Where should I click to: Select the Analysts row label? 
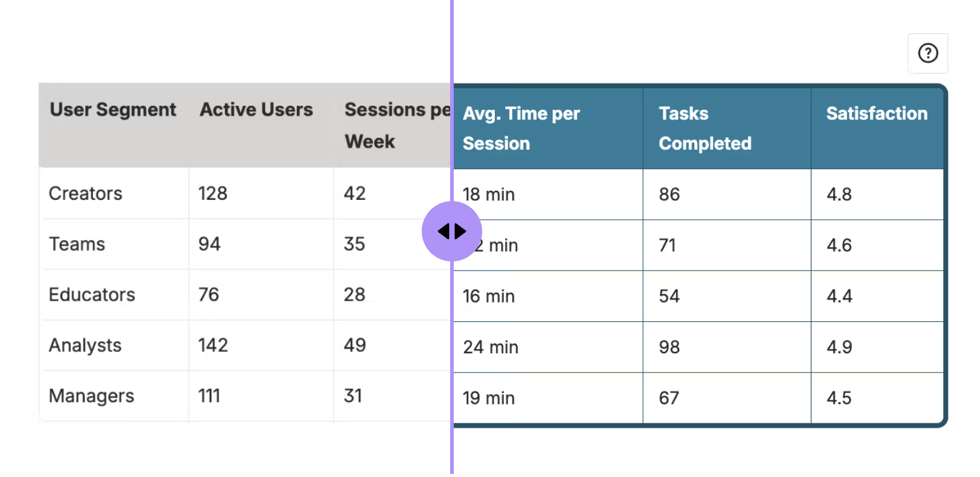pyautogui.click(x=85, y=345)
